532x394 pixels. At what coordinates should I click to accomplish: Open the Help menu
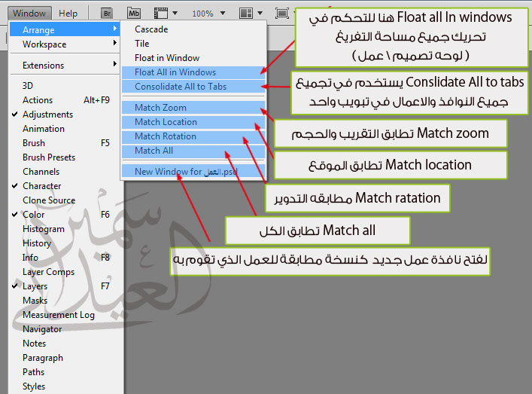[x=68, y=14]
